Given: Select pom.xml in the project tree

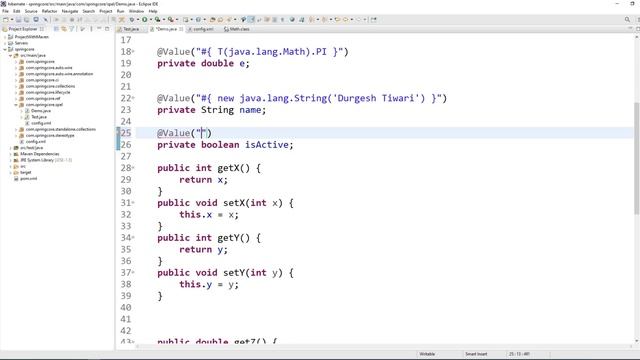Looking at the screenshot, I should pos(29,178).
